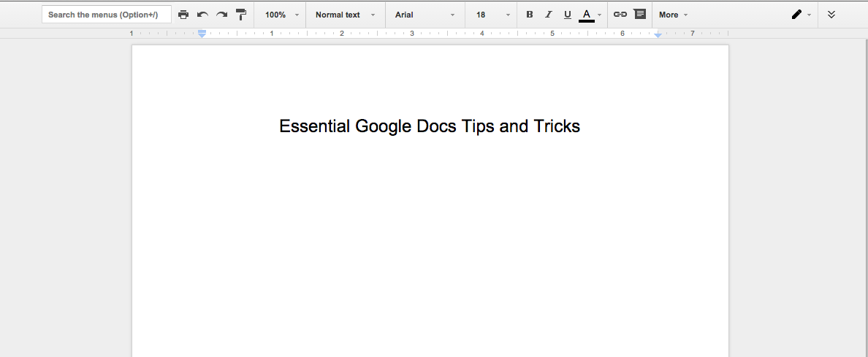Screen dimensions: 868x357
Task: Open the More toolbar options
Action: pyautogui.click(x=673, y=15)
